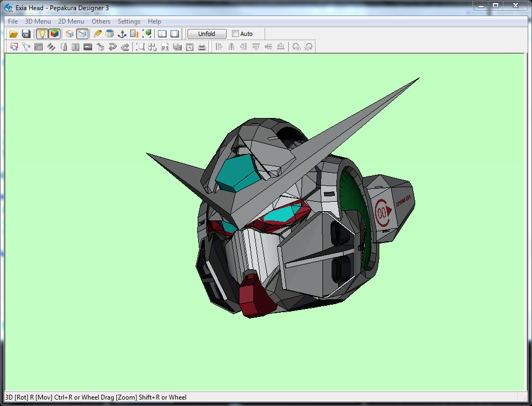Click the clipboard paste icon
This screenshot has width=532, height=406.
[190, 47]
